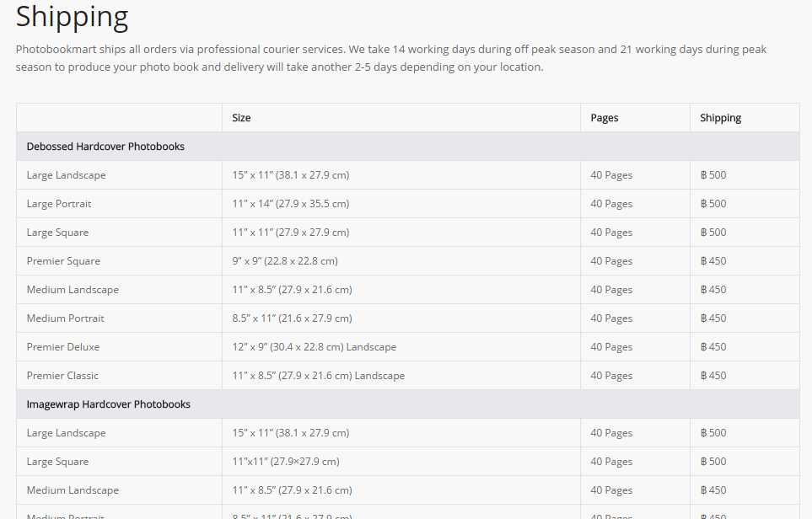Click the Large Square label under Debossed
The width and height of the screenshot is (812, 519).
57,233
